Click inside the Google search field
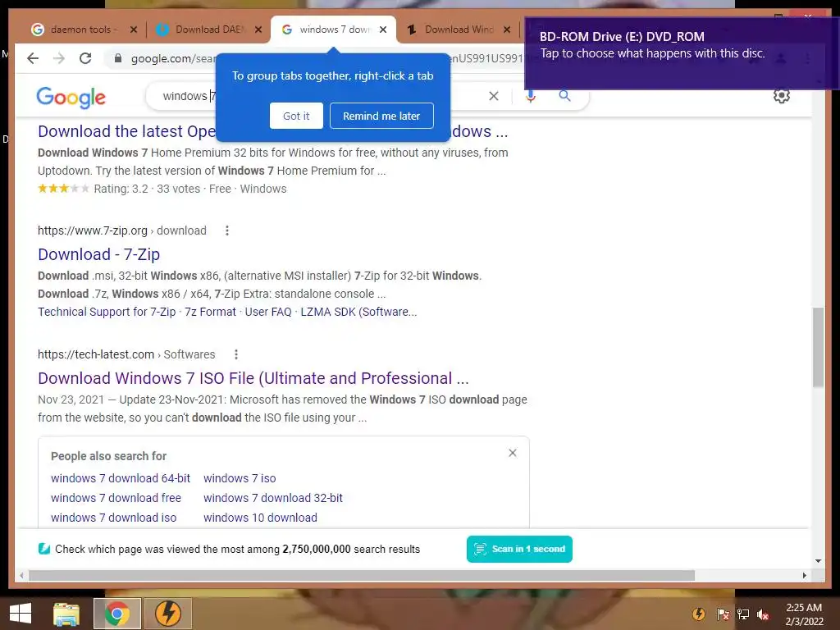This screenshot has width=840, height=630. [188, 96]
